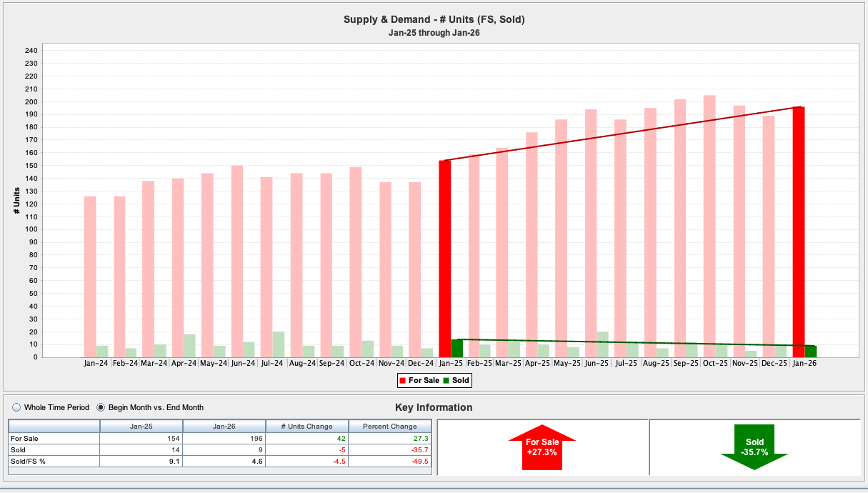Click the Jan-26 table column header
The width and height of the screenshot is (868, 493).
click(x=224, y=427)
